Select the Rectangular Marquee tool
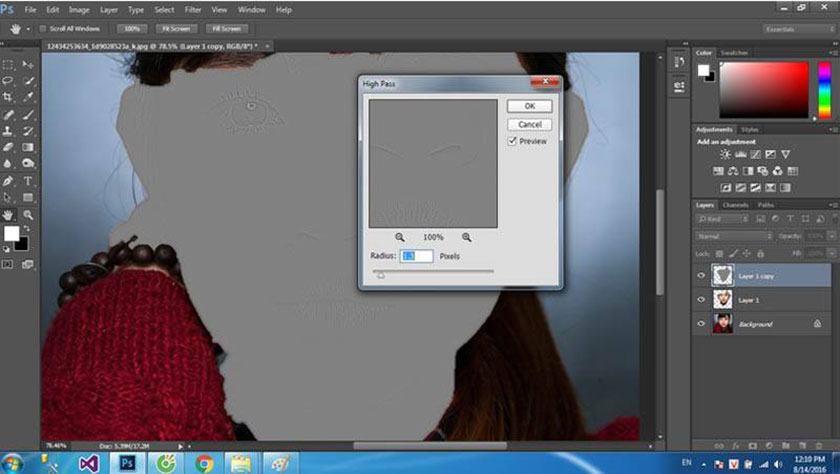This screenshot has height=474, width=840. point(8,64)
